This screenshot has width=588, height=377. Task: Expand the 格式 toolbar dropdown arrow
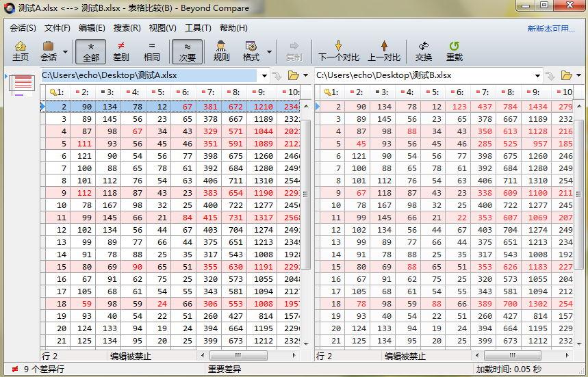pos(269,51)
